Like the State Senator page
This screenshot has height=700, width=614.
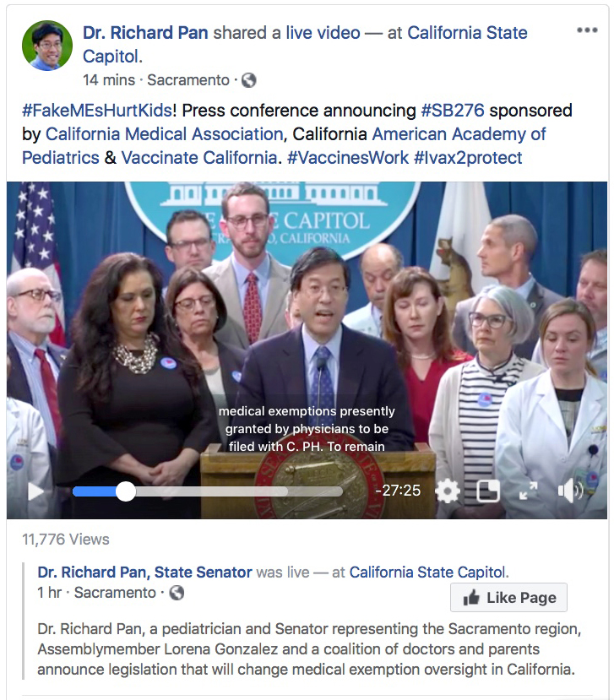coord(508,597)
